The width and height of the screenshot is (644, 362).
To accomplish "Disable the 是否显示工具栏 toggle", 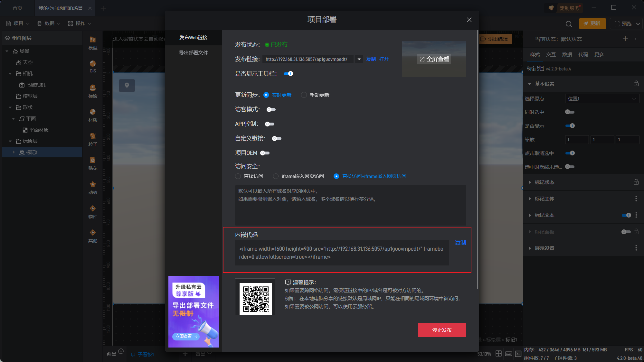I will pyautogui.click(x=288, y=74).
